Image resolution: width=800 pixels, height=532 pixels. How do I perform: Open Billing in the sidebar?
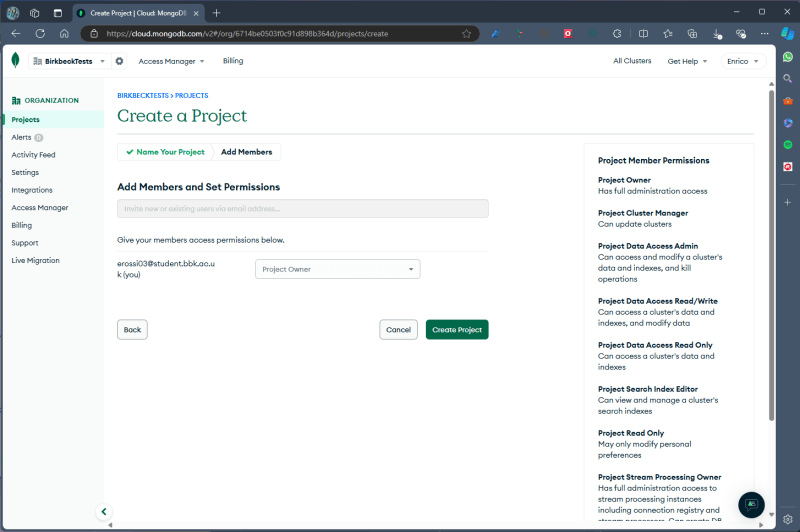[x=21, y=225]
